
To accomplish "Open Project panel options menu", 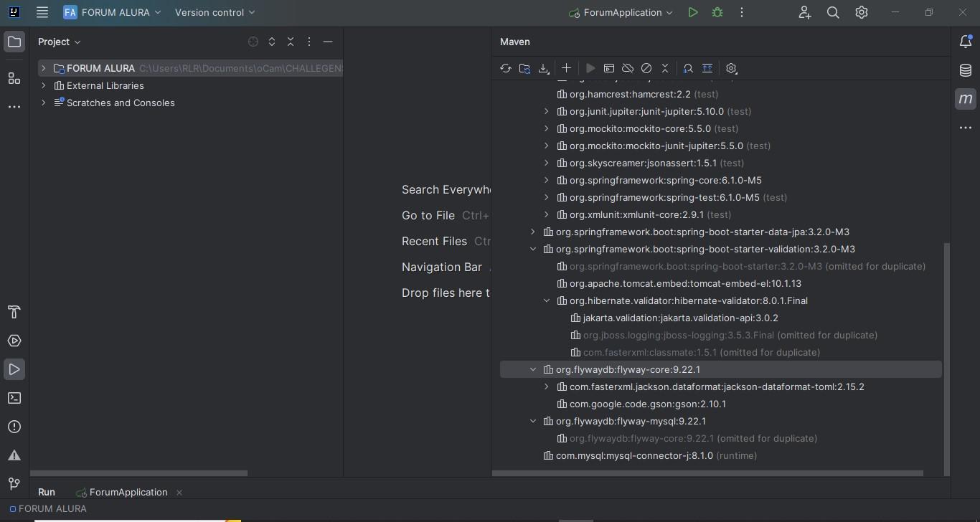I will coord(309,42).
